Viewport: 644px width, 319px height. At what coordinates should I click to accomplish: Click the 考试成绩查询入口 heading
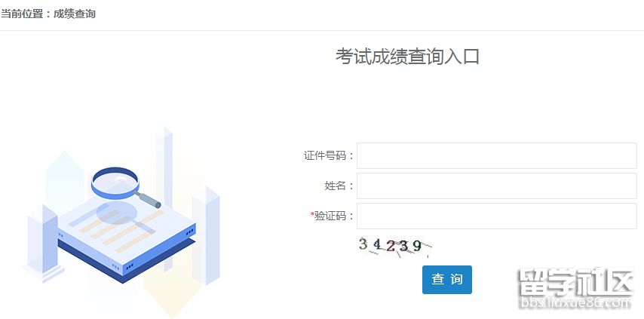pos(407,57)
